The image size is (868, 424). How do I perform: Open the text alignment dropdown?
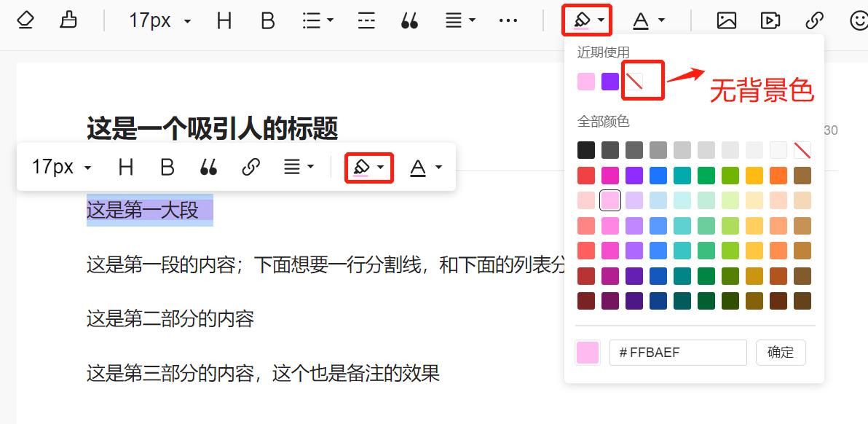[x=460, y=20]
